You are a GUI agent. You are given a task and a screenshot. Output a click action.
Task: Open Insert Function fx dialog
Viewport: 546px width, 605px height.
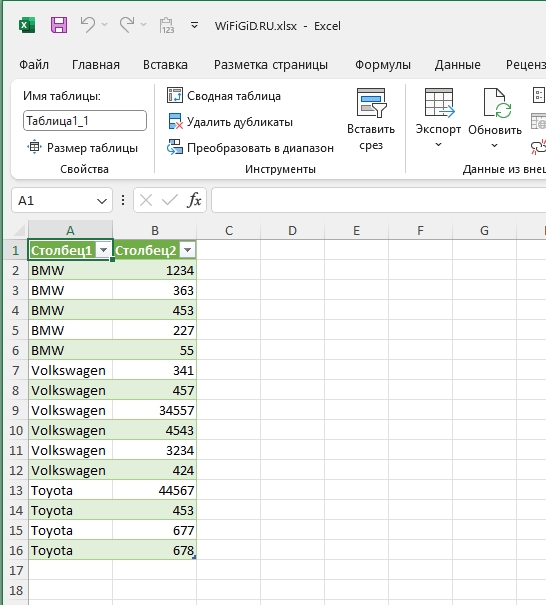pos(194,200)
